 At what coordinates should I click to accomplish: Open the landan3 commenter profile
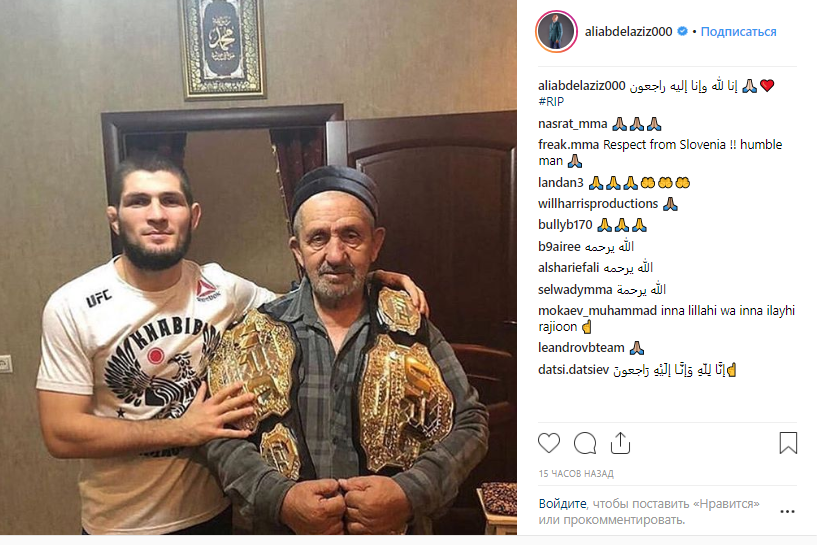[x=561, y=182]
